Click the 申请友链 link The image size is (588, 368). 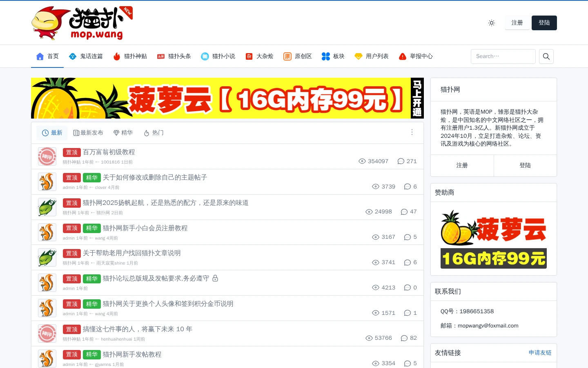pyautogui.click(x=540, y=353)
